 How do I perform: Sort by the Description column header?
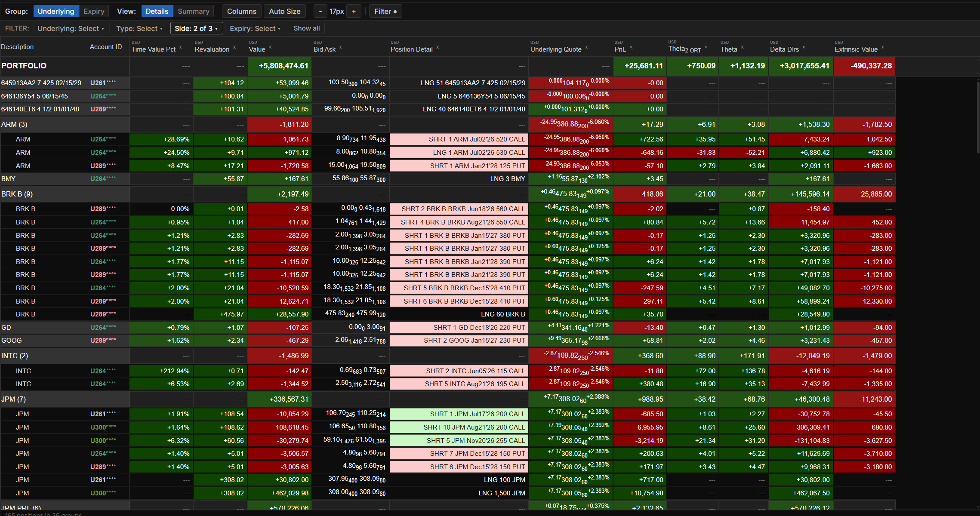[17, 47]
